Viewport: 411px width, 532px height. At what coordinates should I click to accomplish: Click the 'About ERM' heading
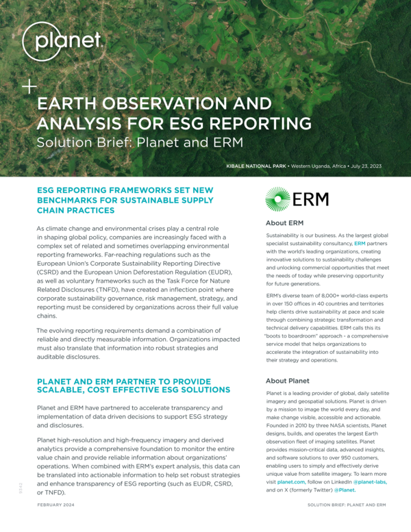click(284, 223)
